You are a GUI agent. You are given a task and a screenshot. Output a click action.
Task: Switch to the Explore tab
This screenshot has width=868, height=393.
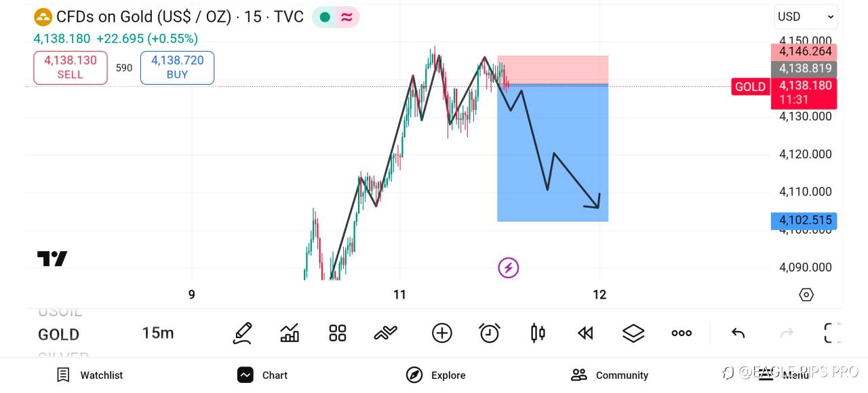pos(435,375)
